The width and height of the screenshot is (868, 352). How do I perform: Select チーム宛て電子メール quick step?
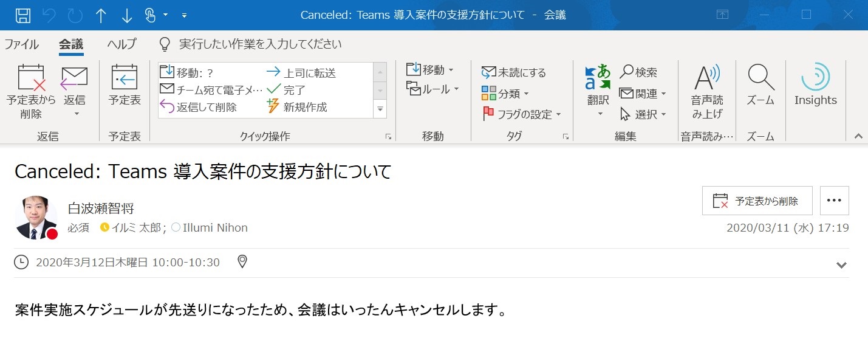point(211,90)
